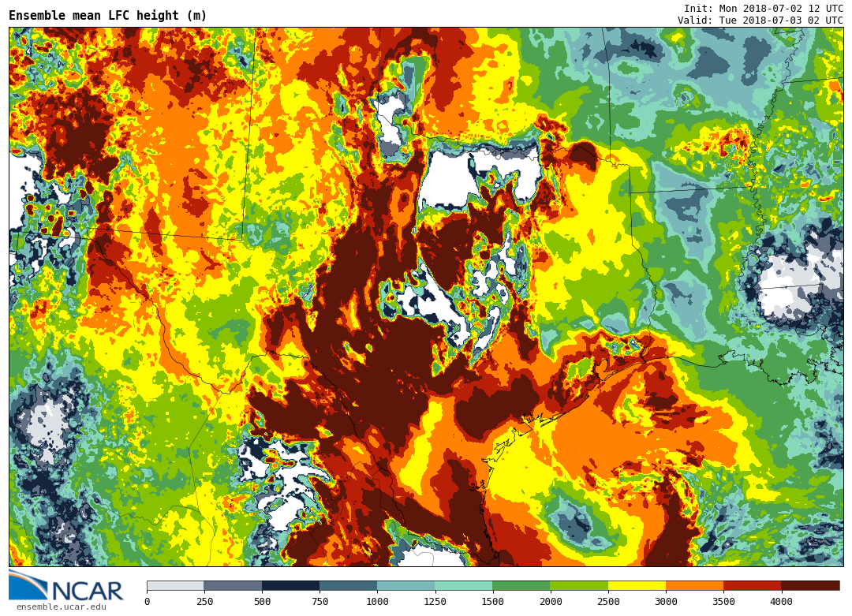Select the teal 1000–1250 colorbar swatch
Viewport: 852px width, 616px height.
tap(405, 585)
